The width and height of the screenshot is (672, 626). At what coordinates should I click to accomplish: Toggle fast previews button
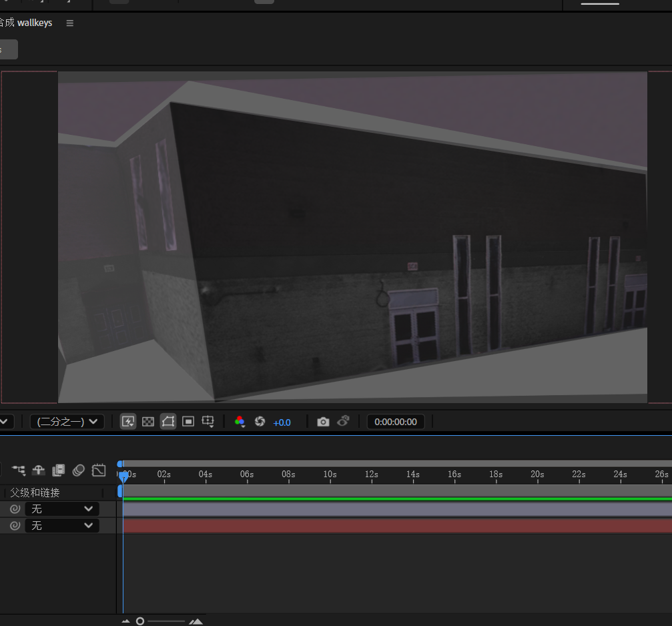pyautogui.click(x=128, y=422)
